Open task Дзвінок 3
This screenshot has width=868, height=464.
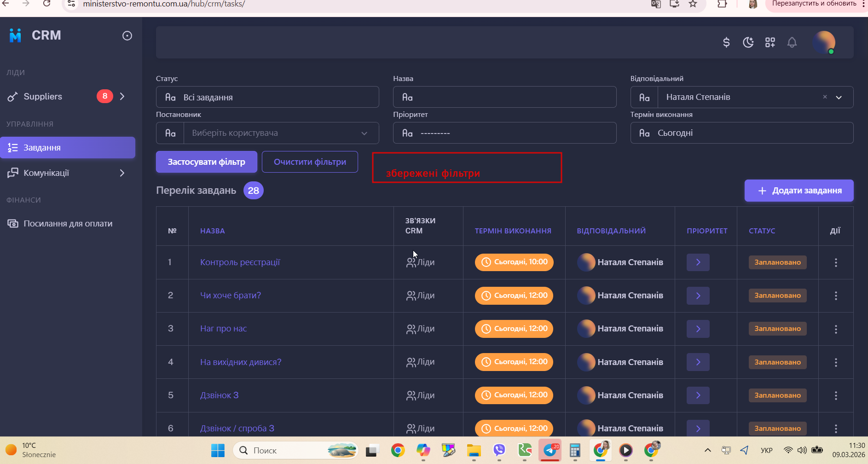219,395
